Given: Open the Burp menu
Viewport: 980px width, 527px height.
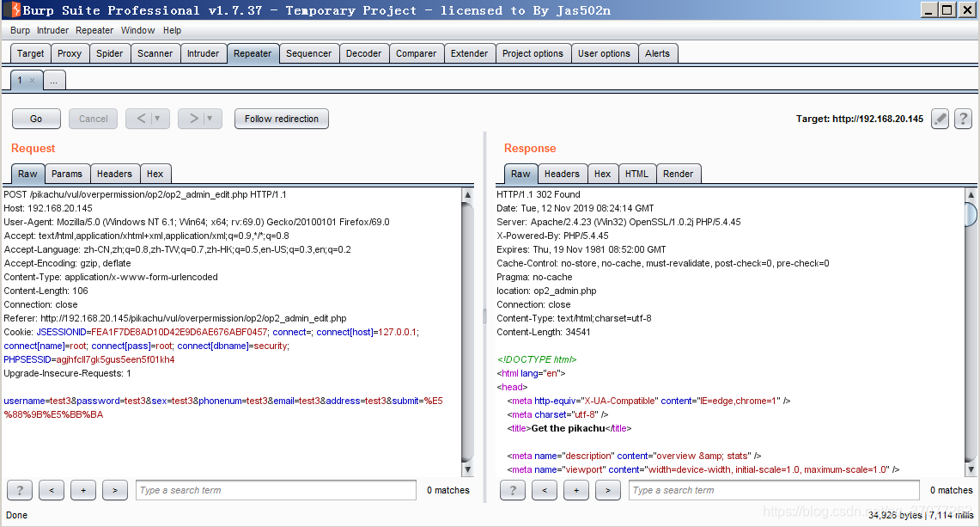Looking at the screenshot, I should [20, 30].
